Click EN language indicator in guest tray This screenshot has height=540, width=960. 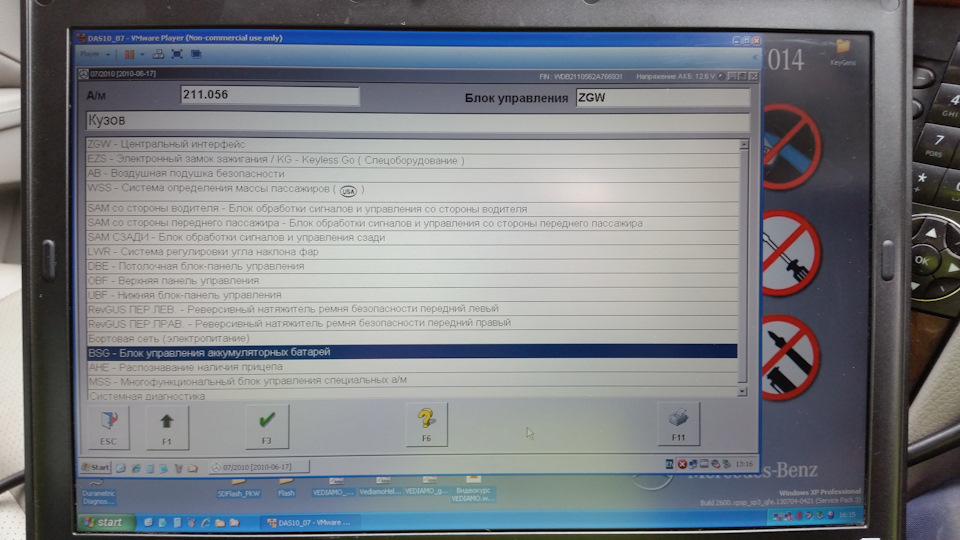click(x=670, y=464)
